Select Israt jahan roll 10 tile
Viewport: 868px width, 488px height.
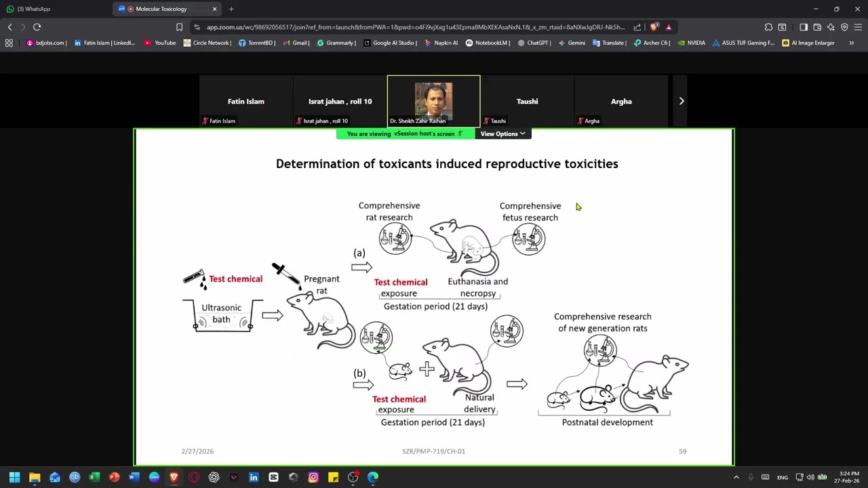340,101
